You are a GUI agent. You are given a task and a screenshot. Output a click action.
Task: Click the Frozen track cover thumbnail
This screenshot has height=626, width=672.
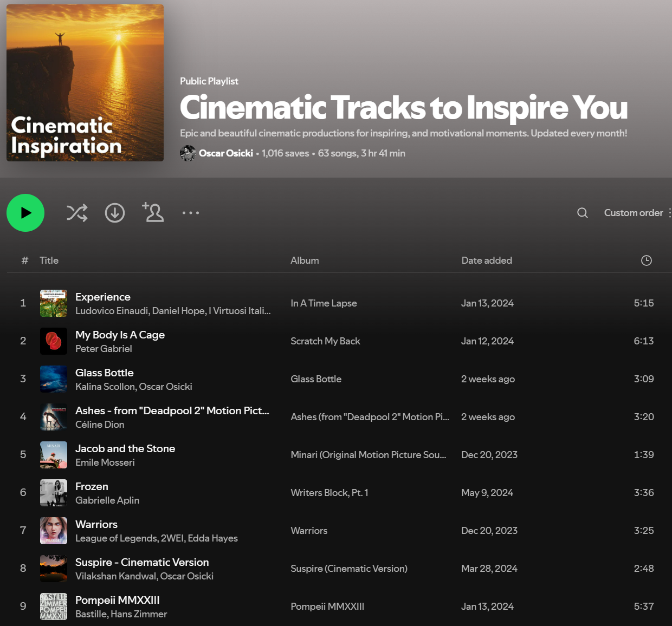click(x=54, y=493)
